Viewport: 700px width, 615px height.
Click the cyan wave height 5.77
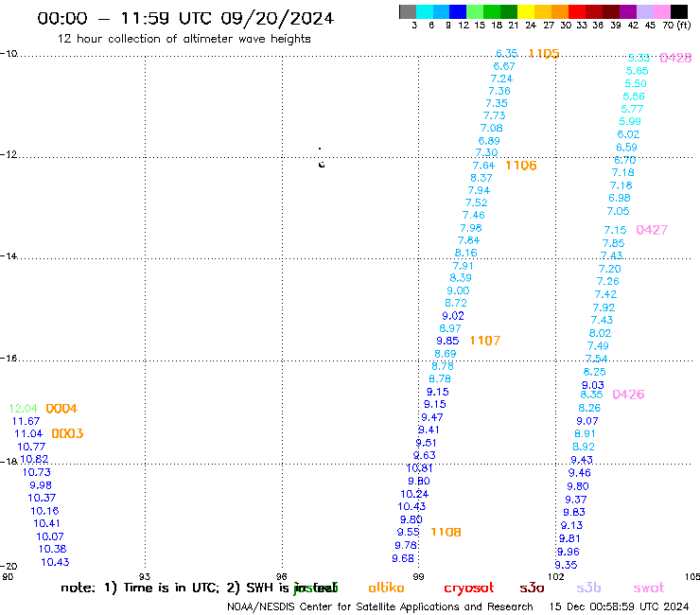pyautogui.click(x=632, y=109)
